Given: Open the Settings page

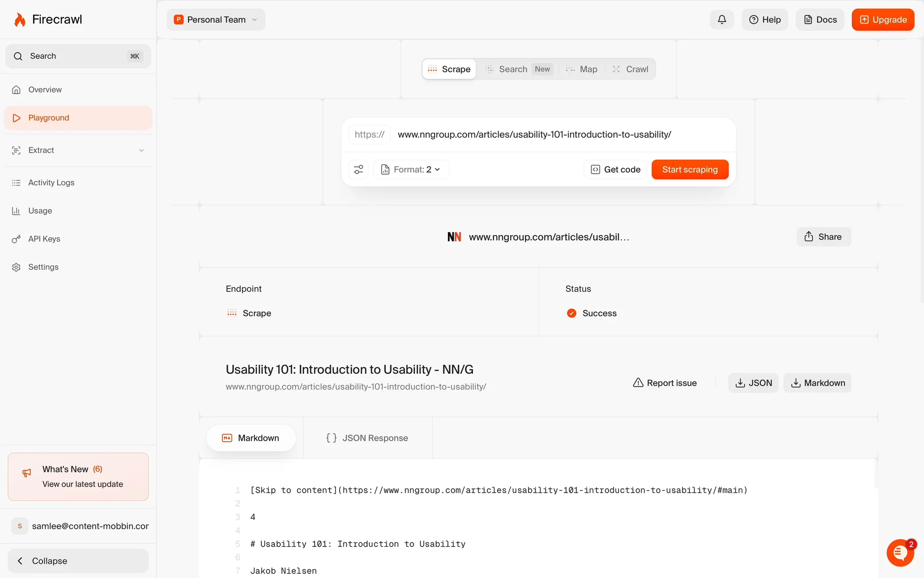Looking at the screenshot, I should click(x=43, y=267).
